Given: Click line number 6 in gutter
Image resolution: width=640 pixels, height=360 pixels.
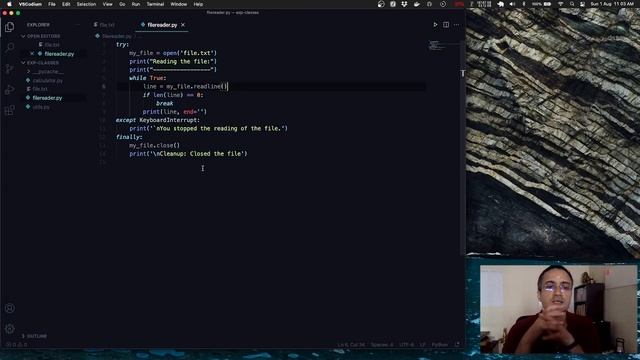Looking at the screenshot, I should click(x=104, y=87).
